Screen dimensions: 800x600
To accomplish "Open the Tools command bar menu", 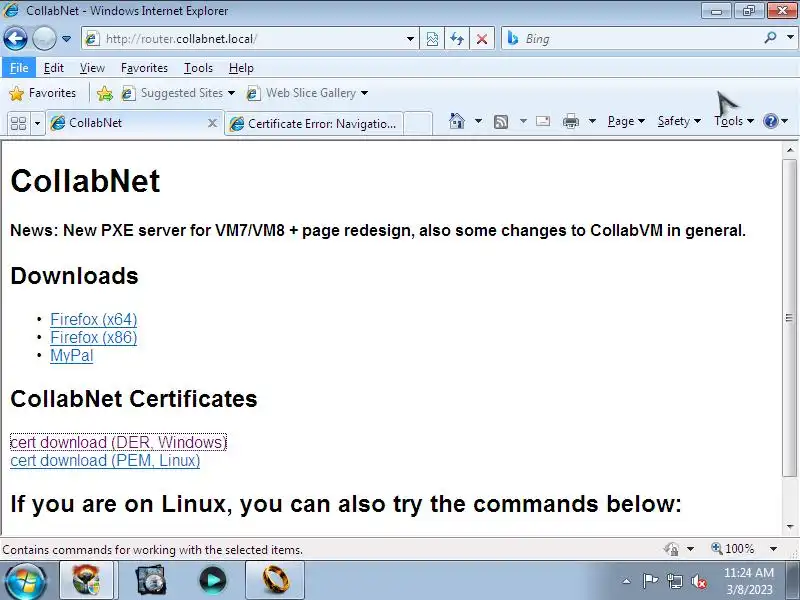I will coord(734,121).
